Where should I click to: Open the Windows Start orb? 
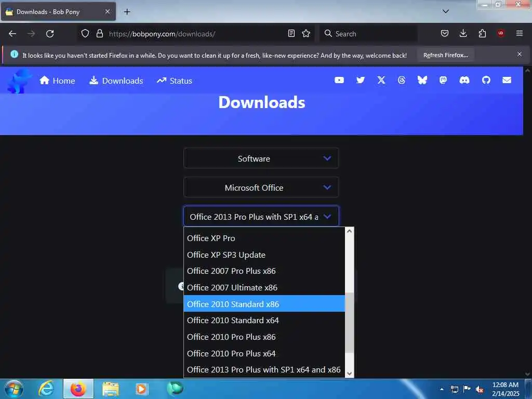click(x=14, y=389)
